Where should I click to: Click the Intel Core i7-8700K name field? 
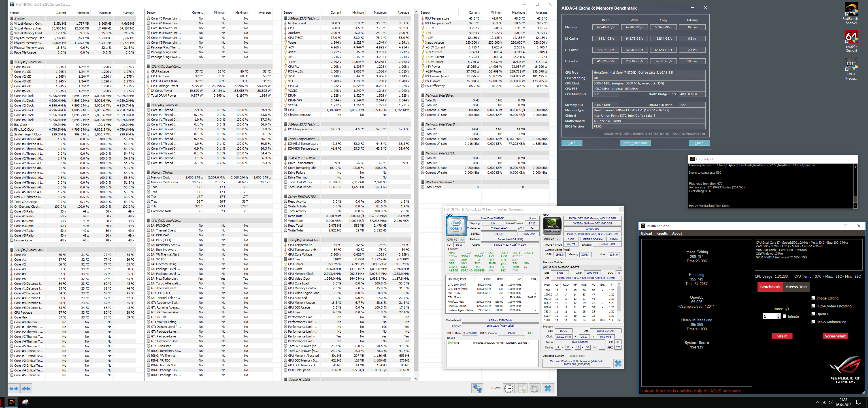(x=492, y=218)
